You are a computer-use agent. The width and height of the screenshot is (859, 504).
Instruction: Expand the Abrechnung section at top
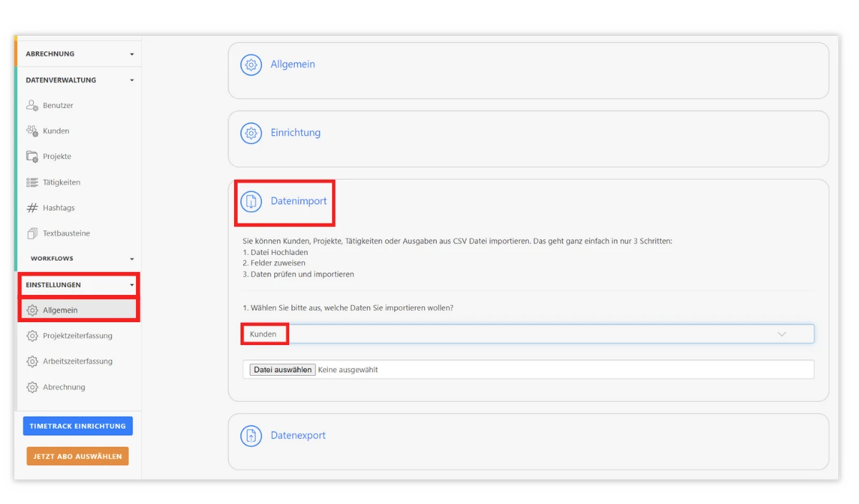pyautogui.click(x=132, y=54)
